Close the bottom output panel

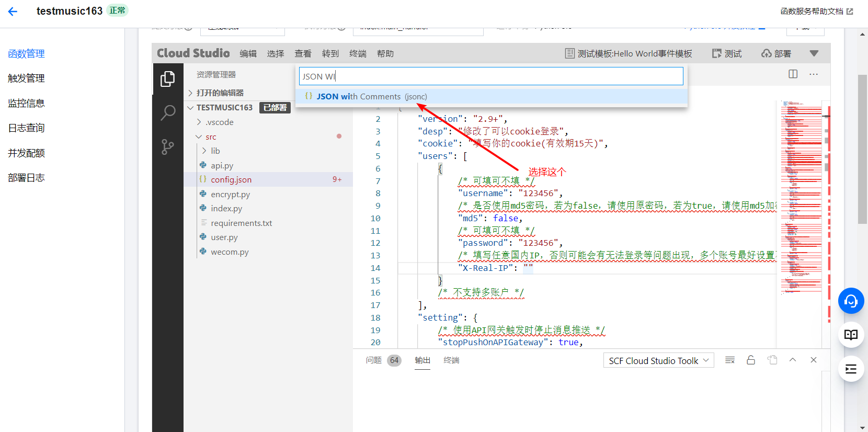tap(814, 360)
